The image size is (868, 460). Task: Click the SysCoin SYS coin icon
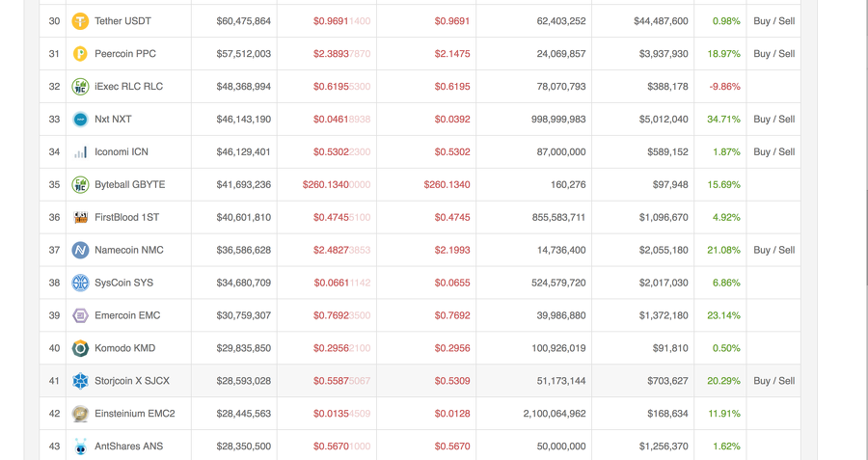click(81, 284)
